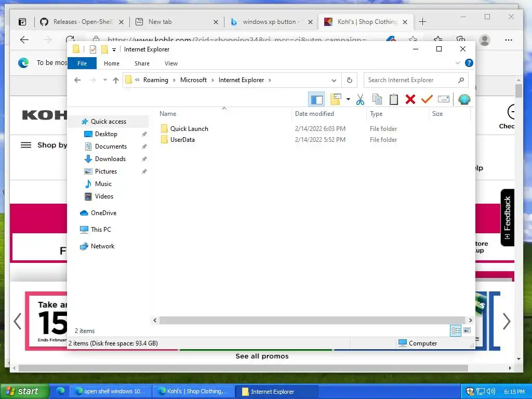Click the Cut scissors icon
This screenshot has width=532, height=399.
(x=361, y=99)
